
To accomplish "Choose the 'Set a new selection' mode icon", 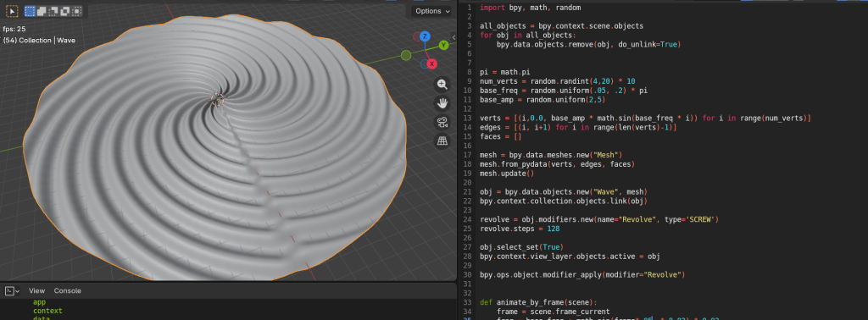I will (30, 11).
